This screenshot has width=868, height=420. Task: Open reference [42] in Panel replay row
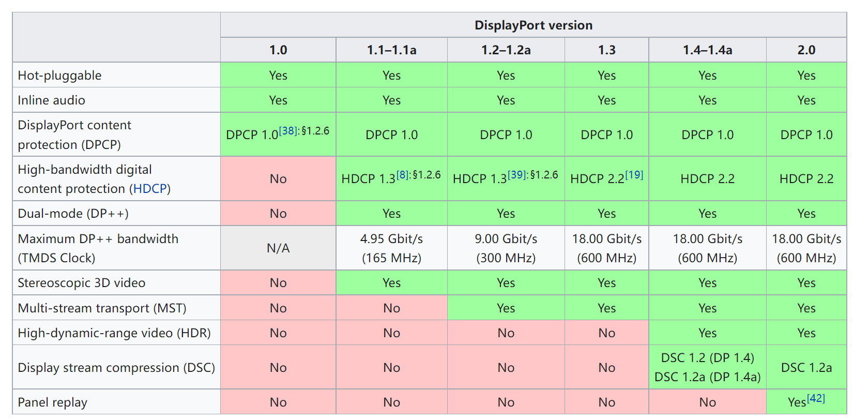click(816, 398)
